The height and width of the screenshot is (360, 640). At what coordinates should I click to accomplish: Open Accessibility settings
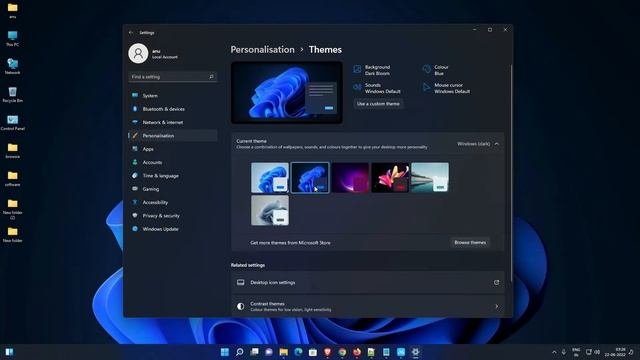173,202
